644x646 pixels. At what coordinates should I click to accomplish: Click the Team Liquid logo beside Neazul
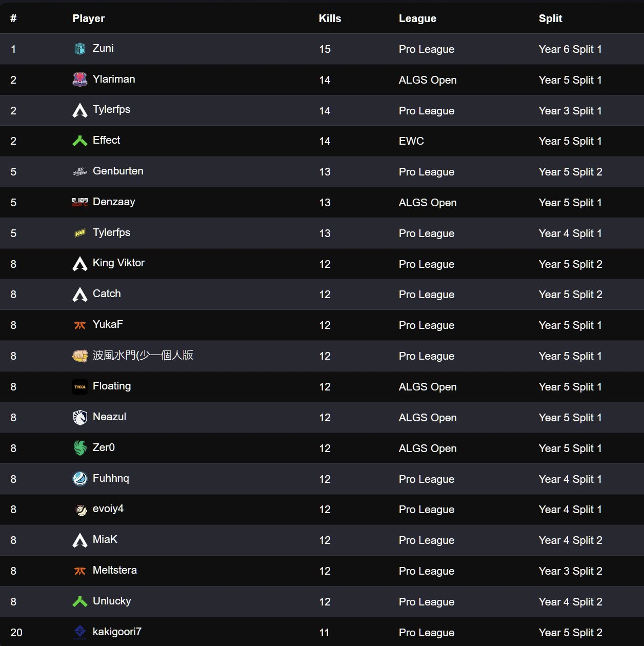click(x=80, y=417)
